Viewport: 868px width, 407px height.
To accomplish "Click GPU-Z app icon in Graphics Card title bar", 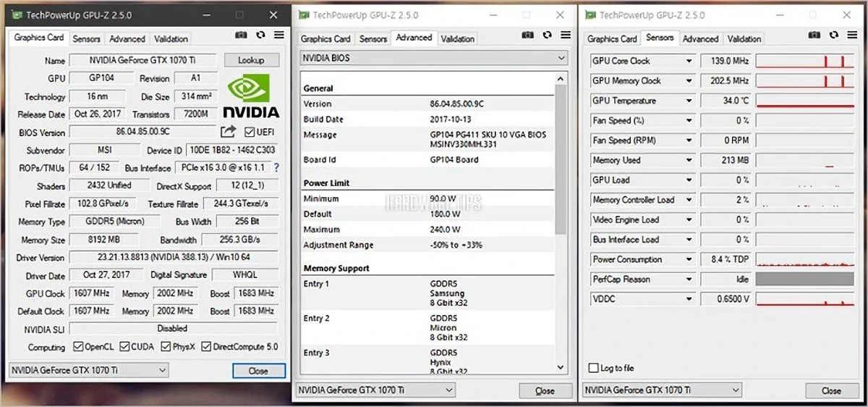I will (x=17, y=14).
